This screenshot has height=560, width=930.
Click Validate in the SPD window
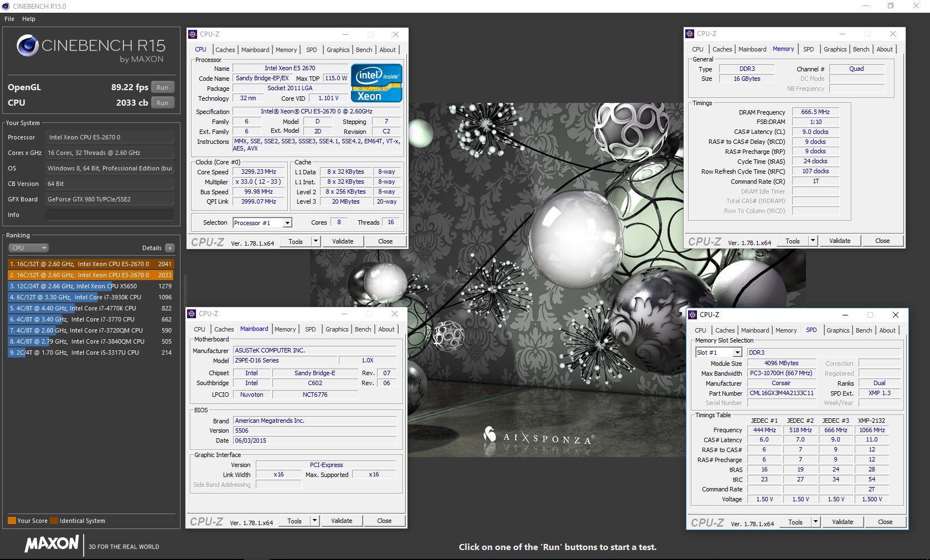click(843, 522)
